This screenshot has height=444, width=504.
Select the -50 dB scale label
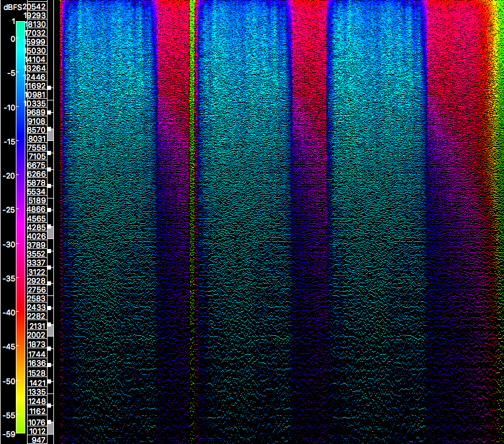click(x=9, y=381)
